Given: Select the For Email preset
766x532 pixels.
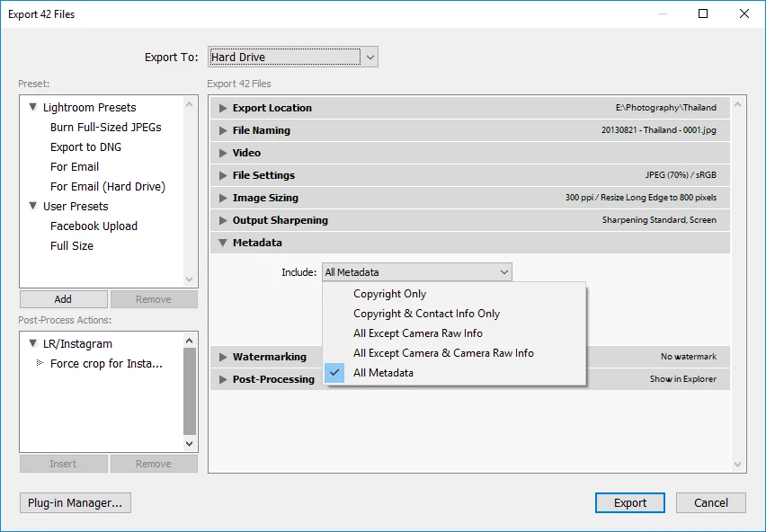Looking at the screenshot, I should coord(75,167).
